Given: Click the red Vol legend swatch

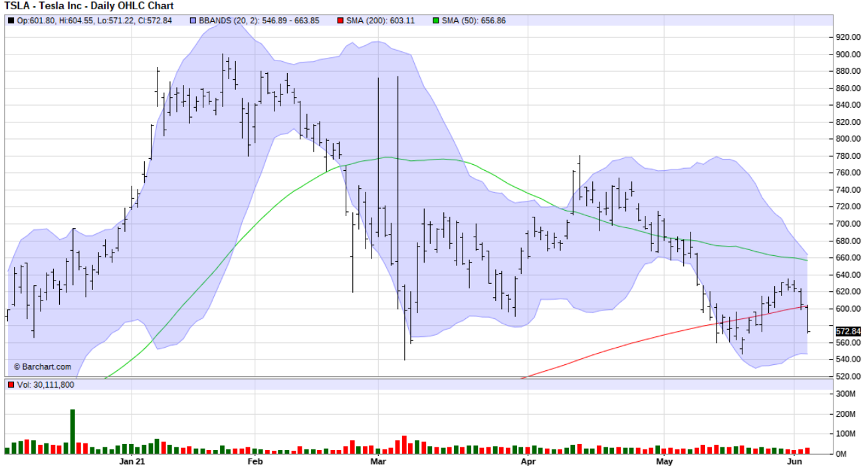Looking at the screenshot, I should (x=10, y=384).
